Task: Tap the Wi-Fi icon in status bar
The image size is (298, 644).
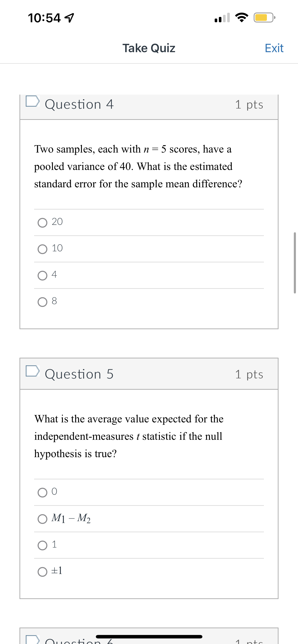Action: 242,17
